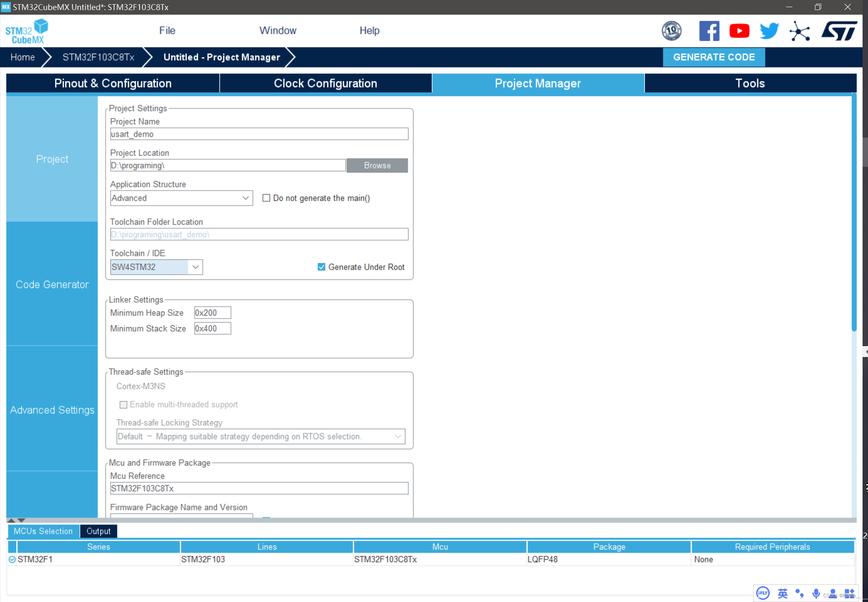Click Browse for project location

(x=377, y=165)
